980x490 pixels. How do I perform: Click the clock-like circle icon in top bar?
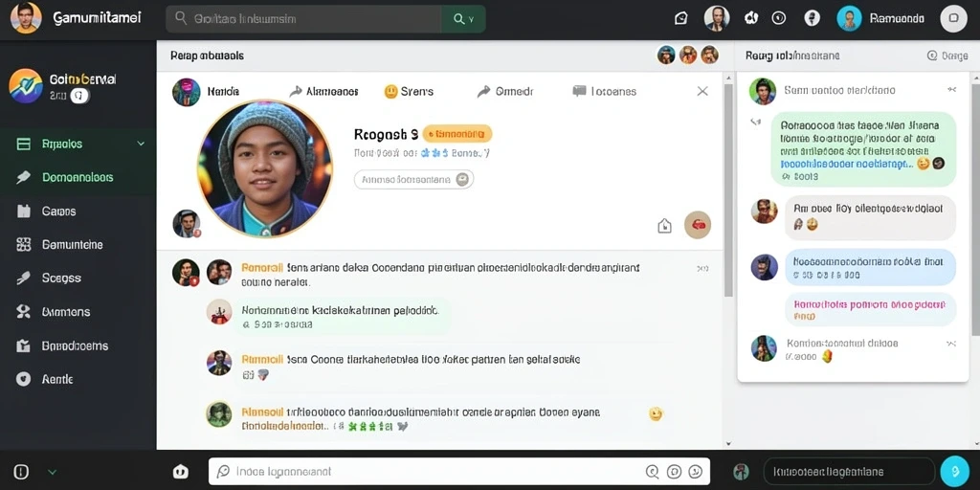point(779,18)
